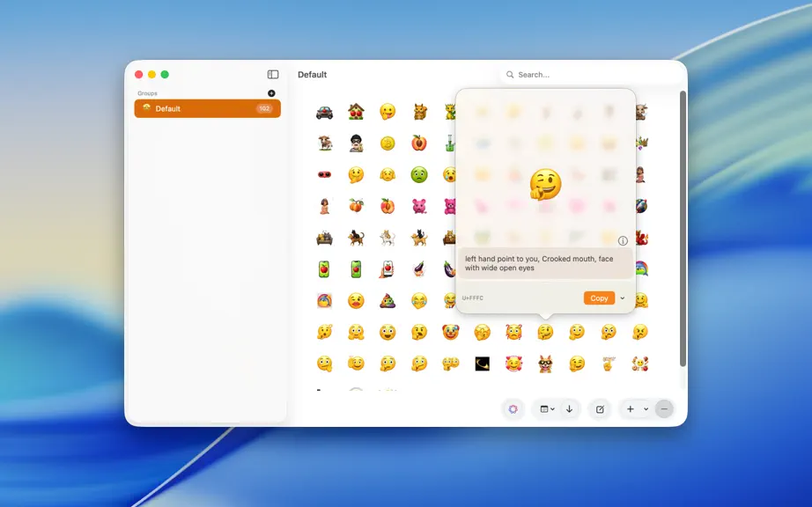Click the Groups sidebar label
This screenshot has height=507, width=812.
(148, 93)
